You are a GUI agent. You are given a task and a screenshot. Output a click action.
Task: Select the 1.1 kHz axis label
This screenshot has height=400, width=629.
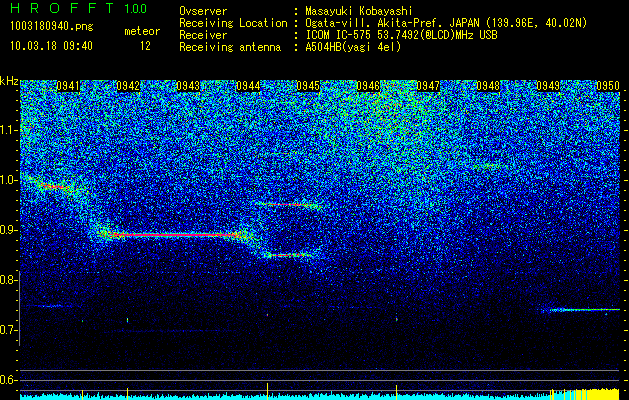[9, 130]
